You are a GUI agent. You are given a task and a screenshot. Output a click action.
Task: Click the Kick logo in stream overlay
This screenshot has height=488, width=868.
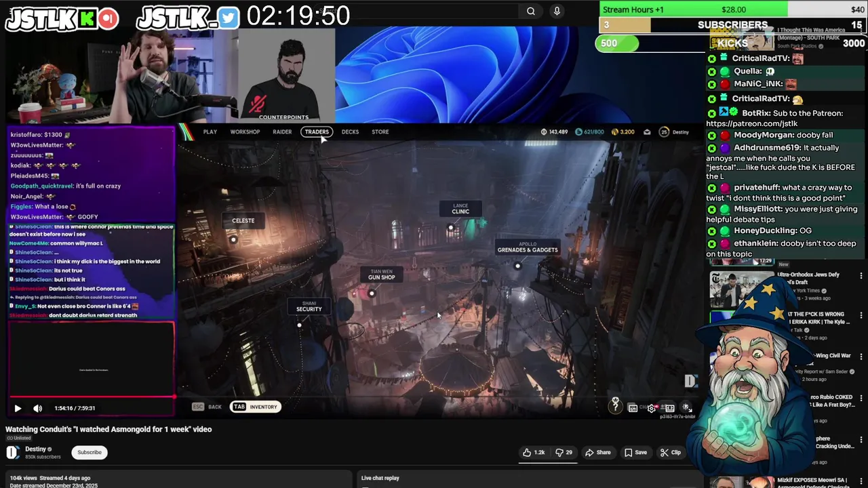(x=87, y=18)
